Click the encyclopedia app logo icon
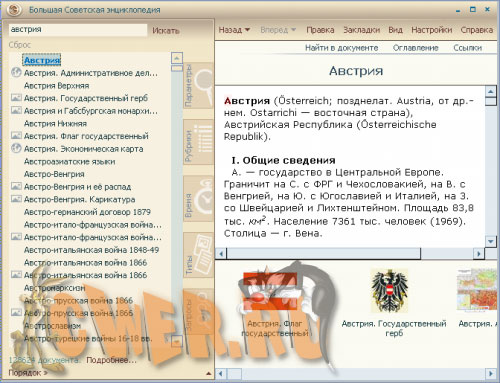The width and height of the screenshot is (500, 383). [13, 9]
